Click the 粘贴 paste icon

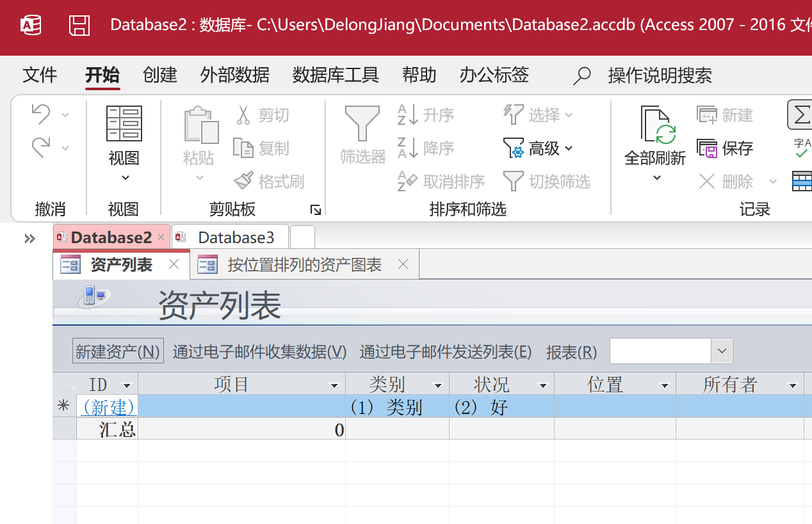point(201,125)
